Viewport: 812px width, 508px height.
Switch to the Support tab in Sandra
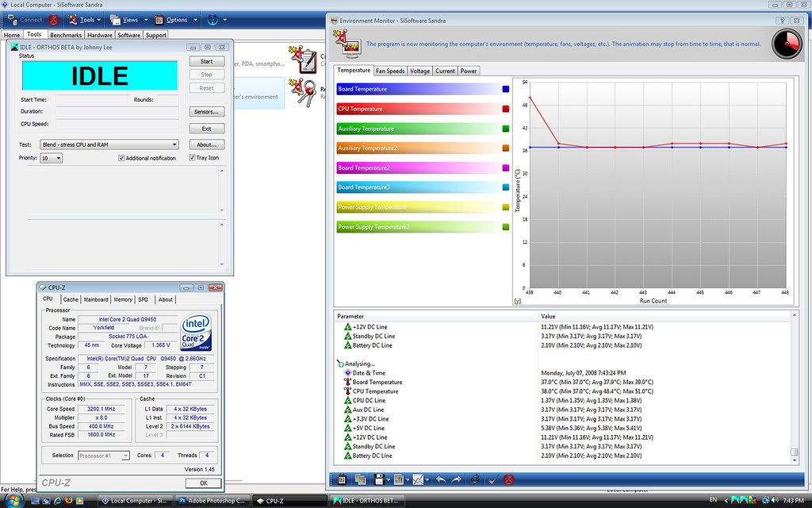[x=156, y=35]
